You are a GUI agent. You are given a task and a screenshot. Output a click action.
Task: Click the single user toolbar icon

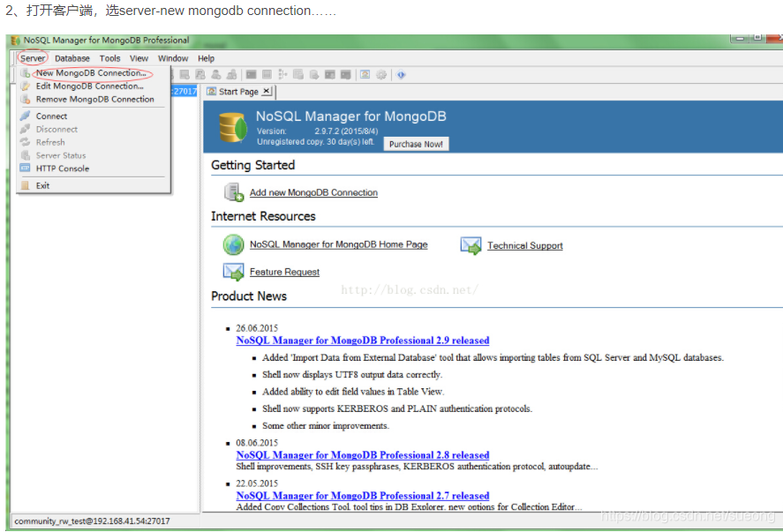pyautogui.click(x=215, y=75)
